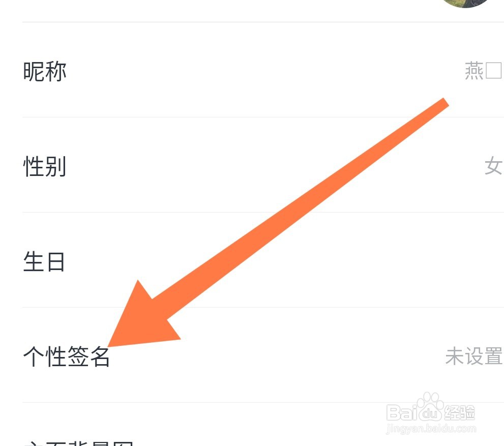Tap the blank area right of 昵称 label

point(263,71)
